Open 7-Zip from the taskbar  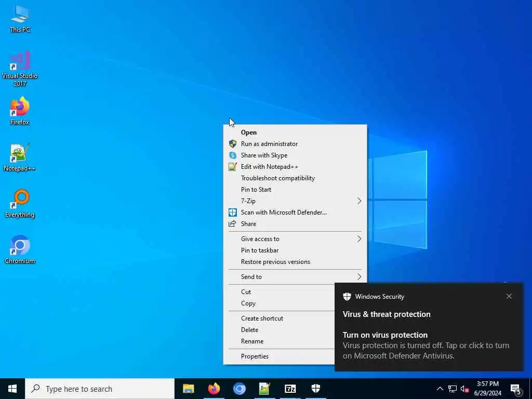(x=290, y=389)
